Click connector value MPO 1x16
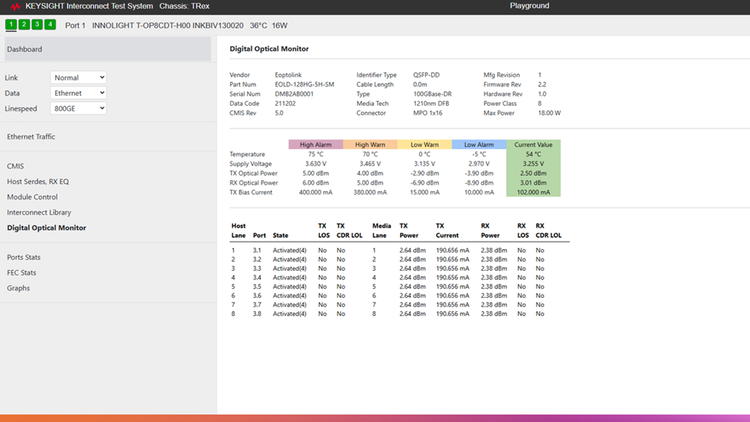The image size is (750, 422). (428, 113)
